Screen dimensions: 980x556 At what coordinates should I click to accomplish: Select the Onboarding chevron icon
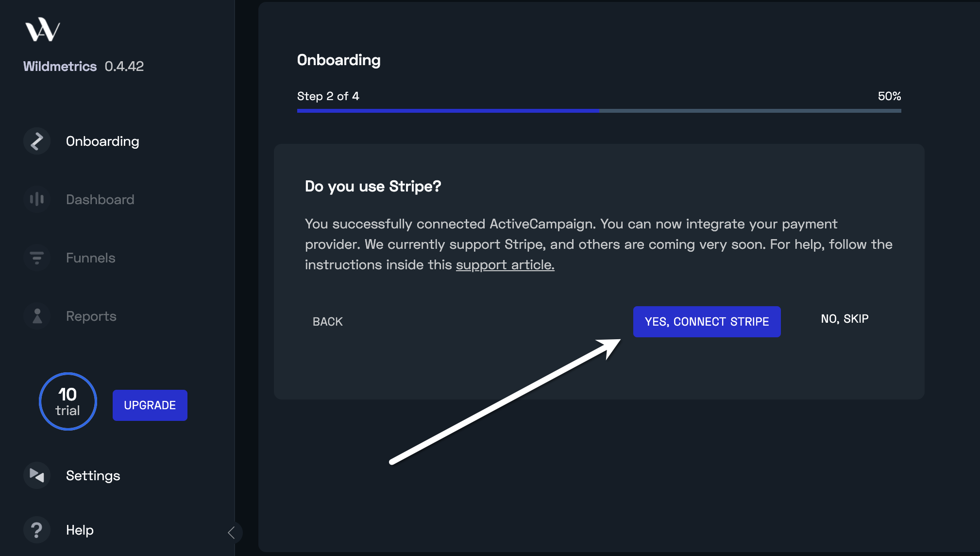[x=37, y=141]
